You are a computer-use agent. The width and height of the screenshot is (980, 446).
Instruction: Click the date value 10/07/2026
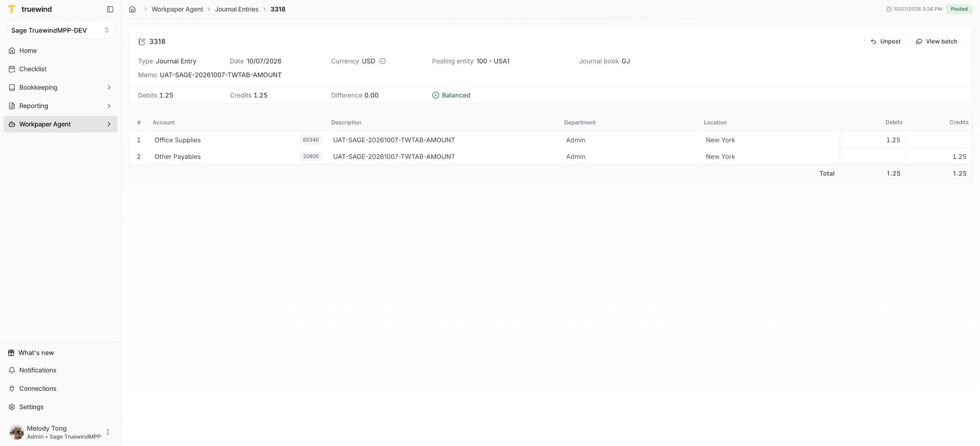[x=264, y=61]
